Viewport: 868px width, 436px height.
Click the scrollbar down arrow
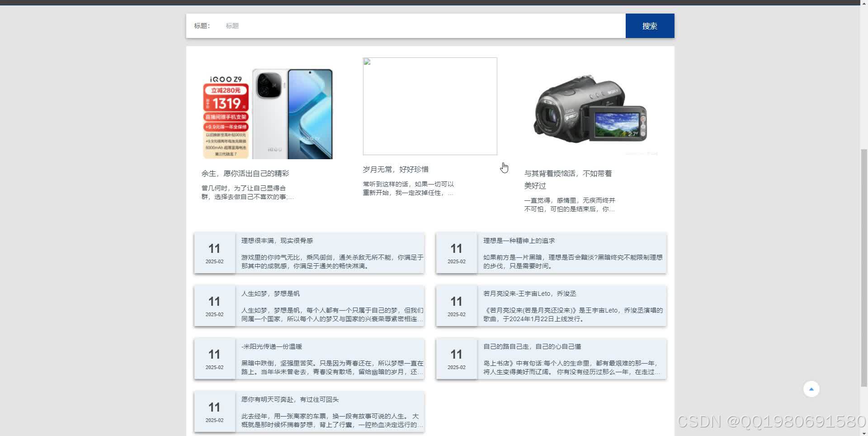click(x=864, y=432)
